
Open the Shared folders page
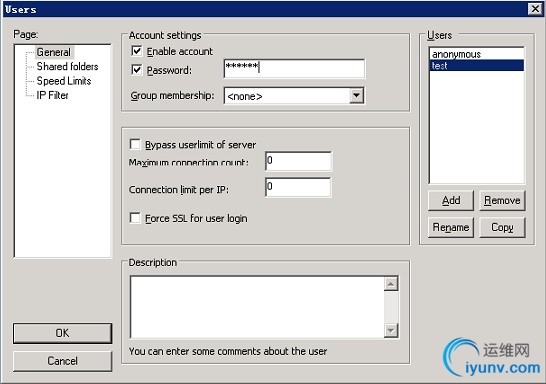click(x=67, y=66)
